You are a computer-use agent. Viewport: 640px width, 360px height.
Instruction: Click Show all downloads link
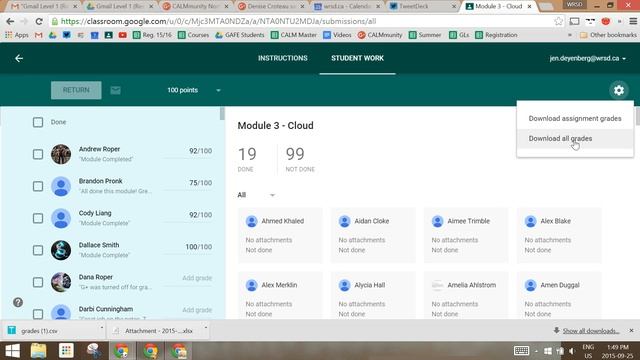pos(591,331)
